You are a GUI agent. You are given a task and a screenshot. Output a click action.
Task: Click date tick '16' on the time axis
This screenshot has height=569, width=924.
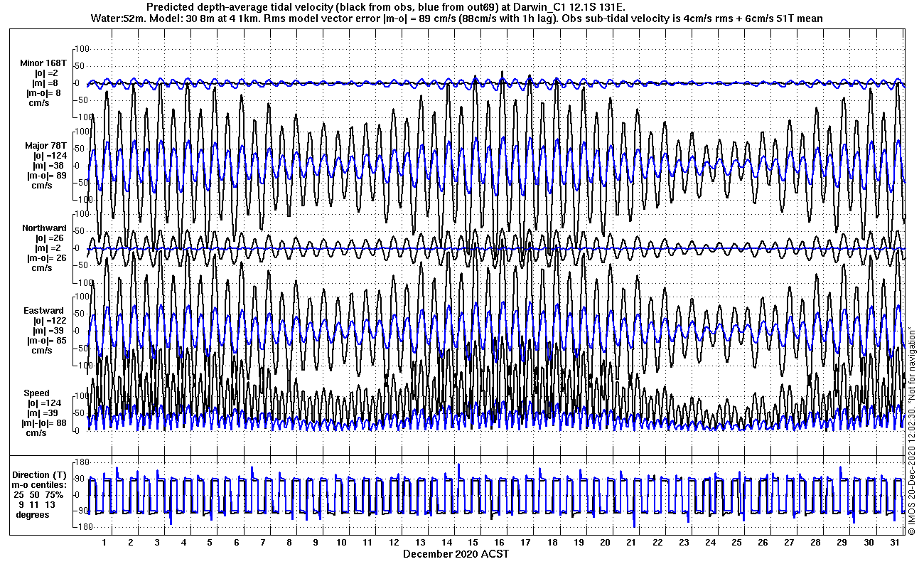pos(499,542)
